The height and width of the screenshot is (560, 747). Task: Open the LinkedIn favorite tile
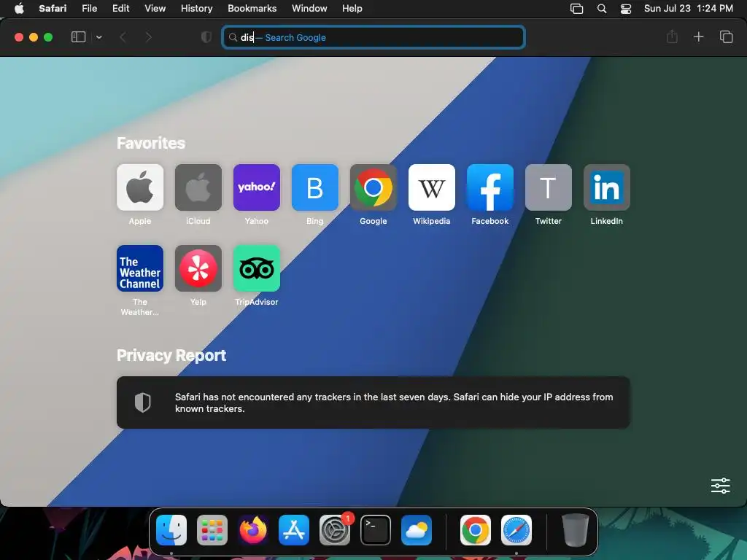click(607, 187)
